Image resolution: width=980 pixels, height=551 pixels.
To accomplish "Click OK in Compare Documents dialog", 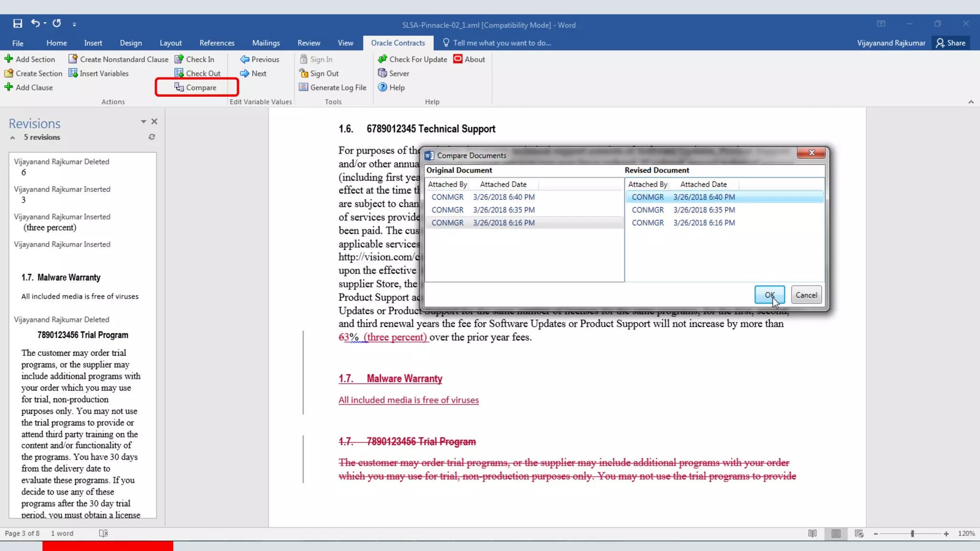I will coord(769,295).
